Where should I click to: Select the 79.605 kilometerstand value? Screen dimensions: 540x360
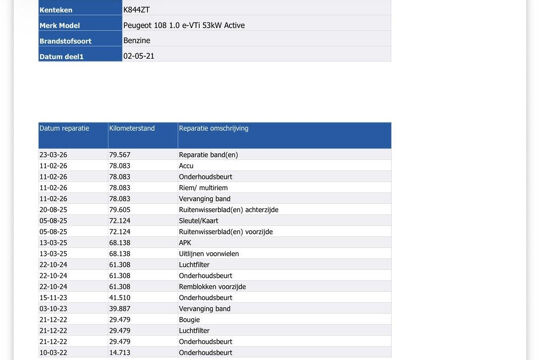(x=120, y=210)
